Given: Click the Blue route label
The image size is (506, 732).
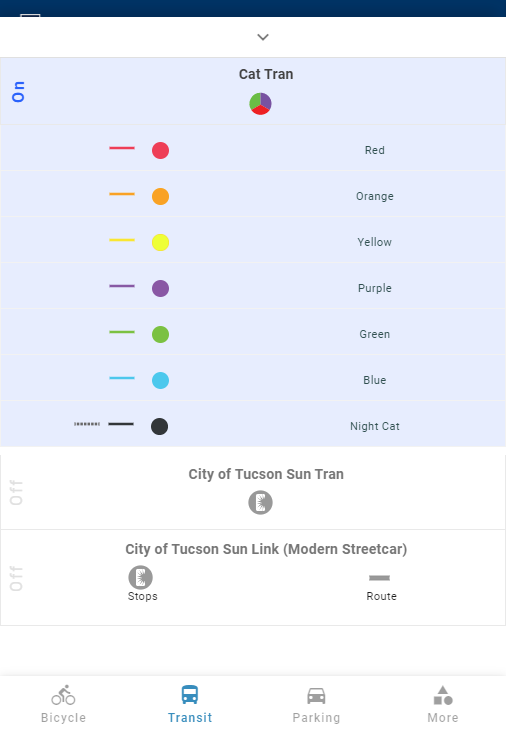Looking at the screenshot, I should point(375,380).
